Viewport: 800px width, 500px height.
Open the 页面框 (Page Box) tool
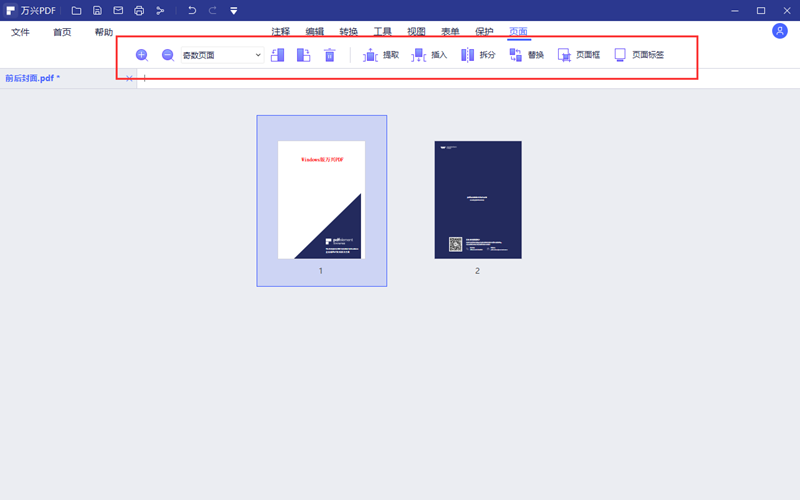pyautogui.click(x=578, y=55)
